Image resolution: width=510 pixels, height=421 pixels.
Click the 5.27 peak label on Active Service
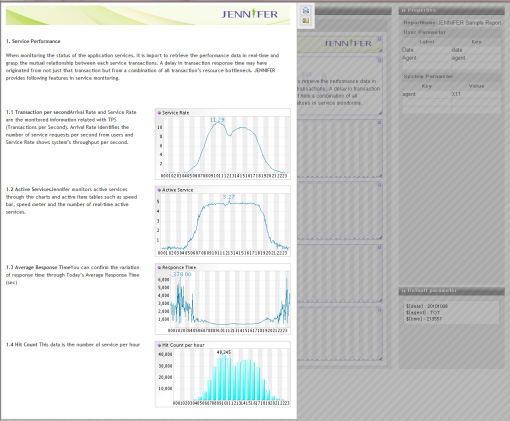tap(229, 197)
